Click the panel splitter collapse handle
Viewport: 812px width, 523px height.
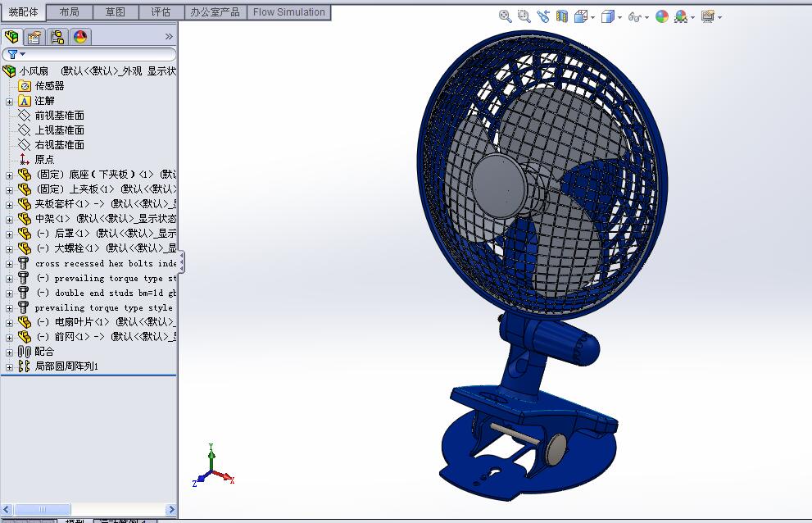tap(181, 261)
